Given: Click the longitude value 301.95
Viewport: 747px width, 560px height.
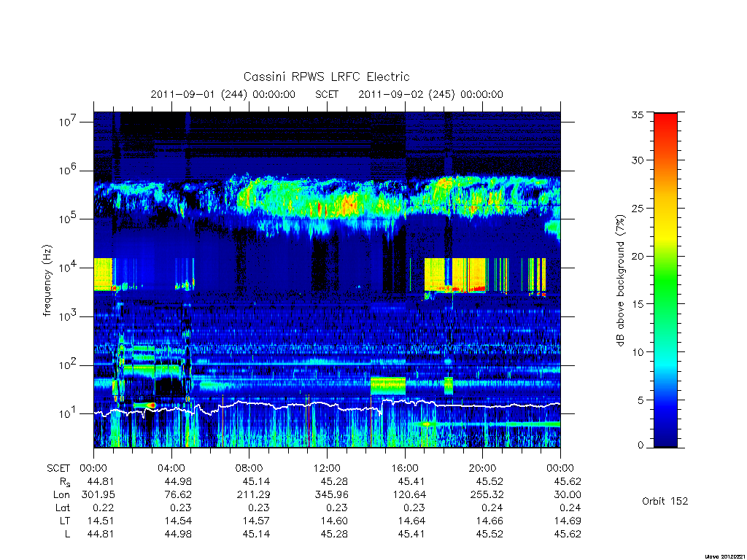Looking at the screenshot, I should click(98, 495).
